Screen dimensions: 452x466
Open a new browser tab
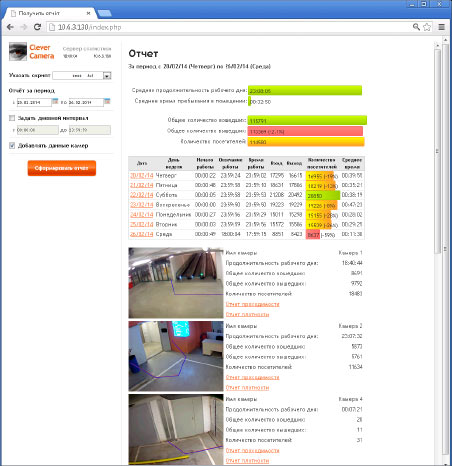(105, 13)
